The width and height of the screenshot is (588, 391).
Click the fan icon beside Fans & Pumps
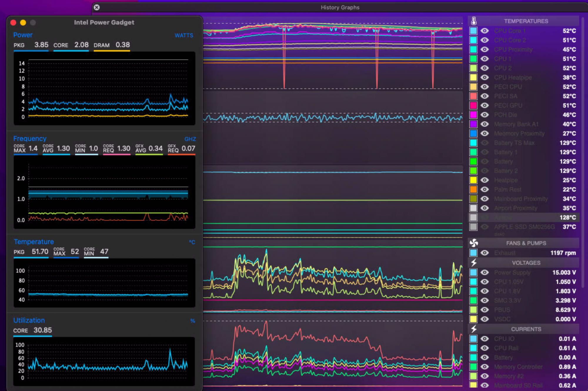click(x=474, y=243)
